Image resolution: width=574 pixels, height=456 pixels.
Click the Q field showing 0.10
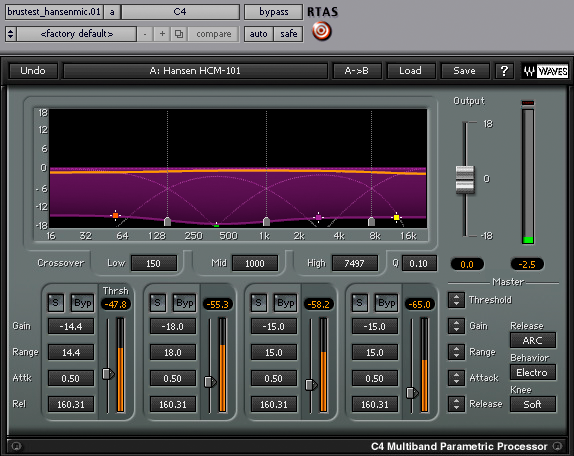point(419,263)
